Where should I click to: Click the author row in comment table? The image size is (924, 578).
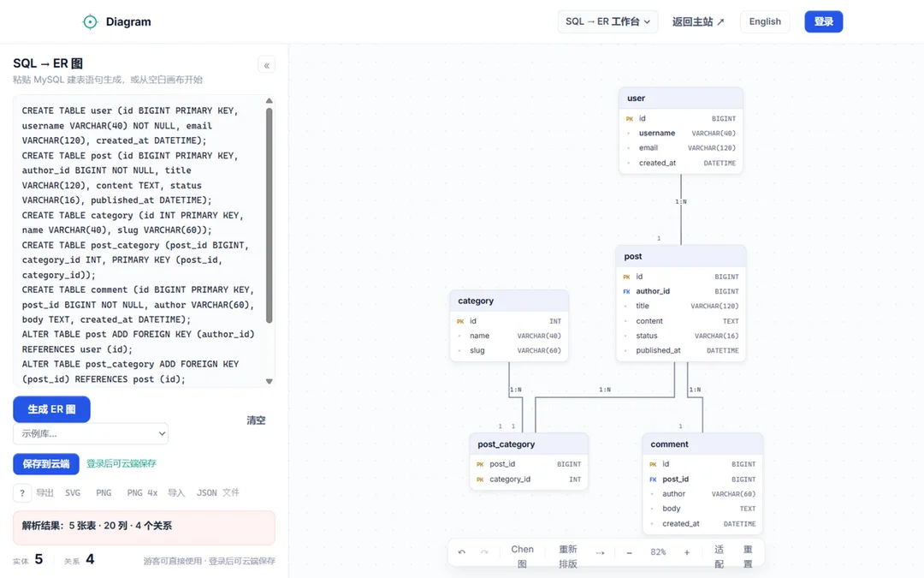coord(702,494)
